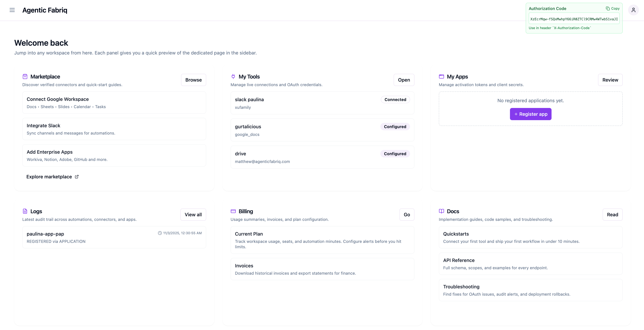
Task: Click the Billing credit card icon
Action: click(x=233, y=211)
